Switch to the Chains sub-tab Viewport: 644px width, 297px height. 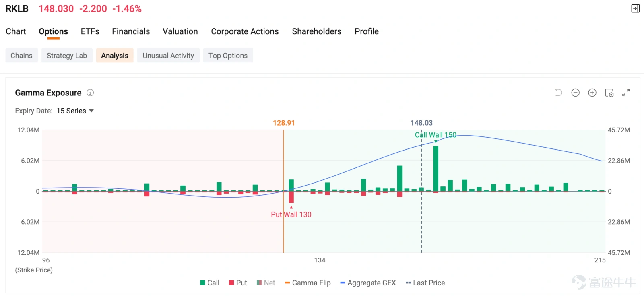pyautogui.click(x=21, y=56)
